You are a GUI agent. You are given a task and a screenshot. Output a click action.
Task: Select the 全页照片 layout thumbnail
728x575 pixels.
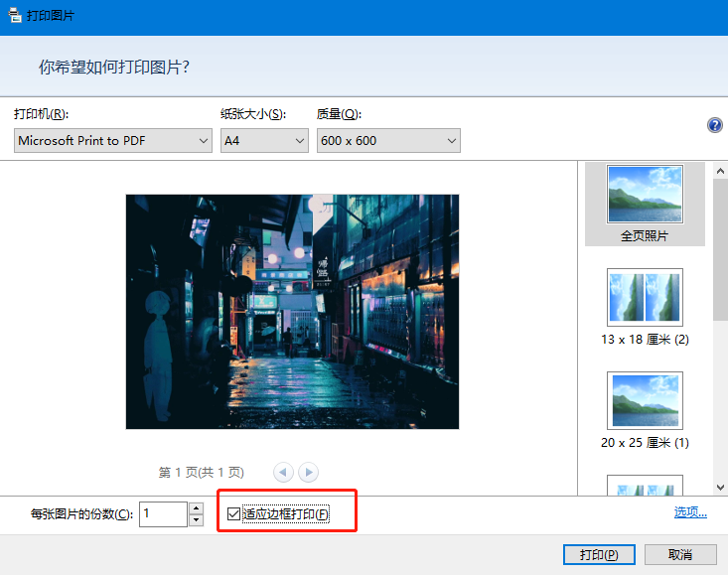point(645,205)
